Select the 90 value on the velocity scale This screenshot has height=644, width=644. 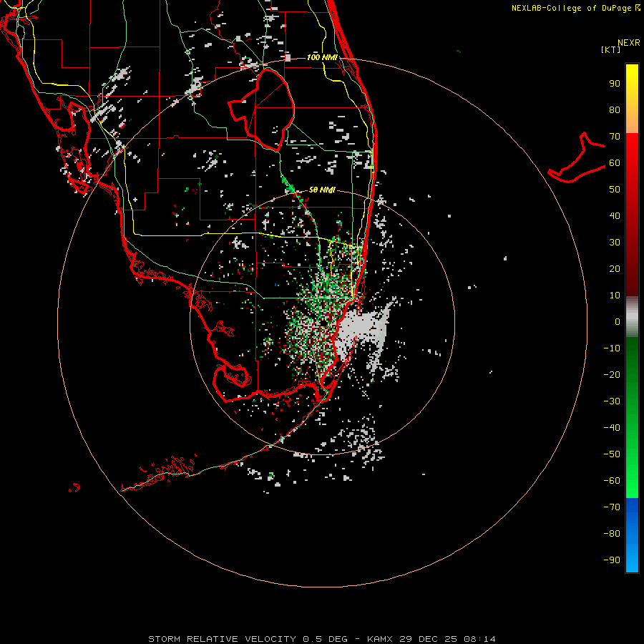[x=615, y=84]
